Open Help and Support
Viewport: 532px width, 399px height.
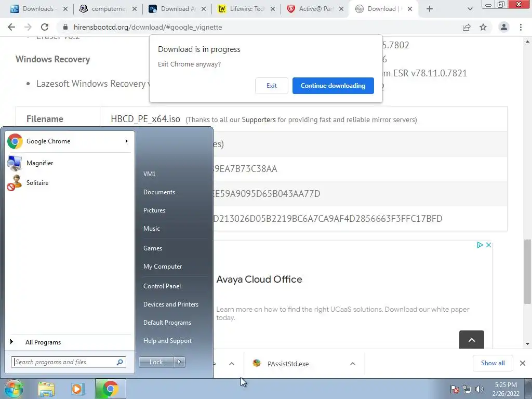tap(167, 341)
